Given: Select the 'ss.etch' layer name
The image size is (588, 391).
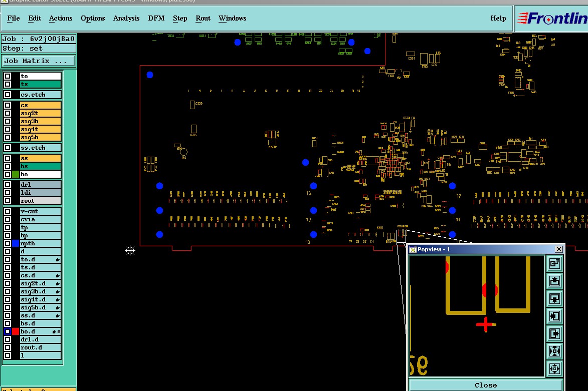Looking at the screenshot, I should click(x=41, y=148).
